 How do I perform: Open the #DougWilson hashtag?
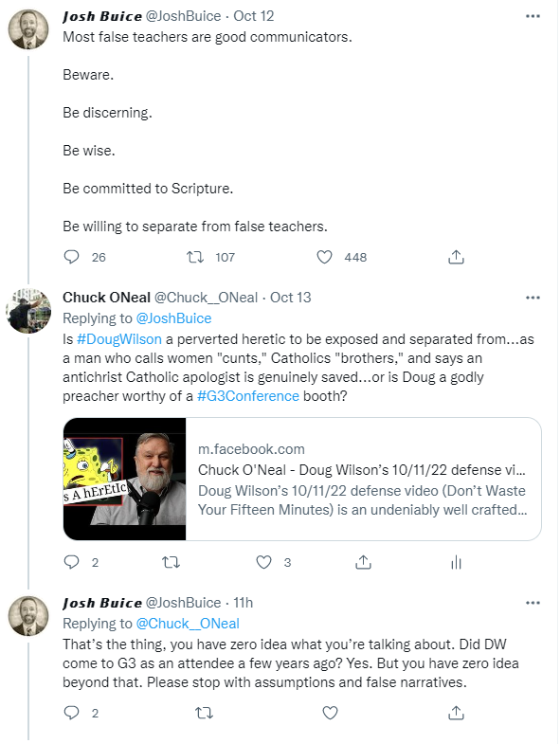click(x=119, y=339)
